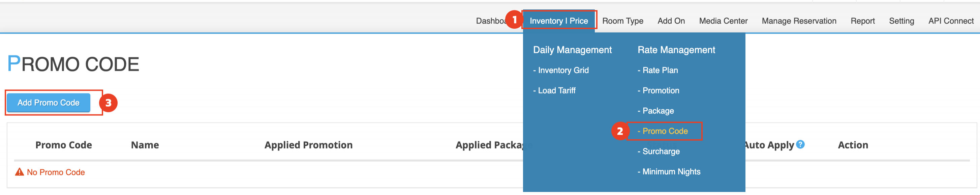Select the Promotion menu entry
The height and width of the screenshot is (195, 980).
tap(661, 90)
